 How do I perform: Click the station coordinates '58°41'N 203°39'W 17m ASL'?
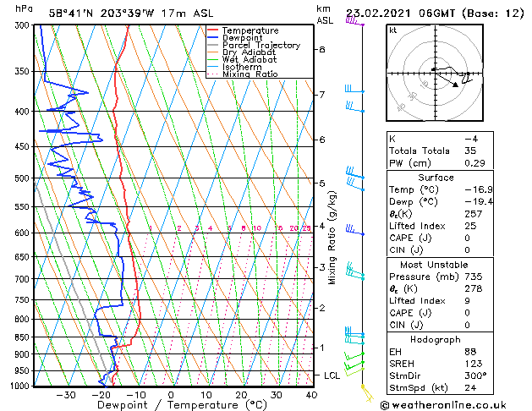point(131,14)
